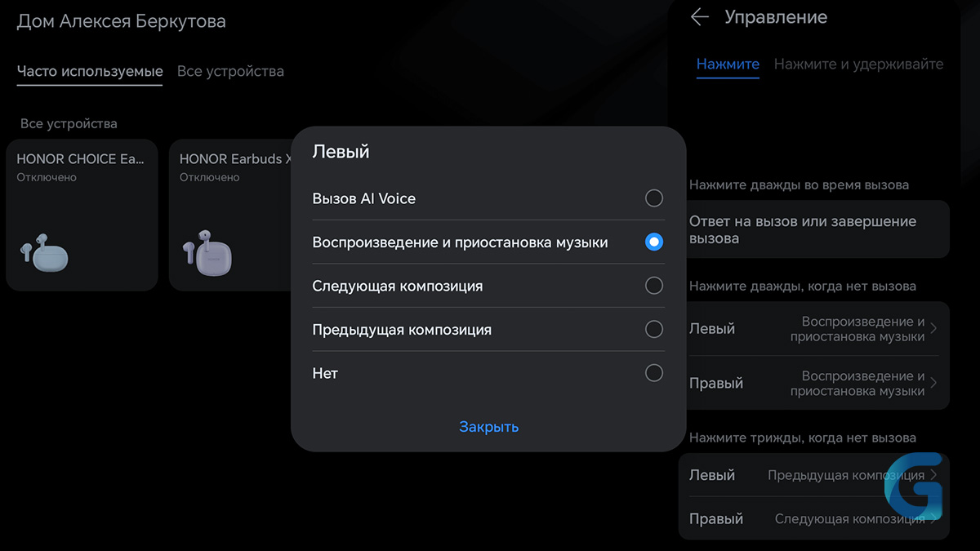Choose the Предыдущая композиция radio button
Image resolution: width=980 pixels, height=551 pixels.
point(653,330)
